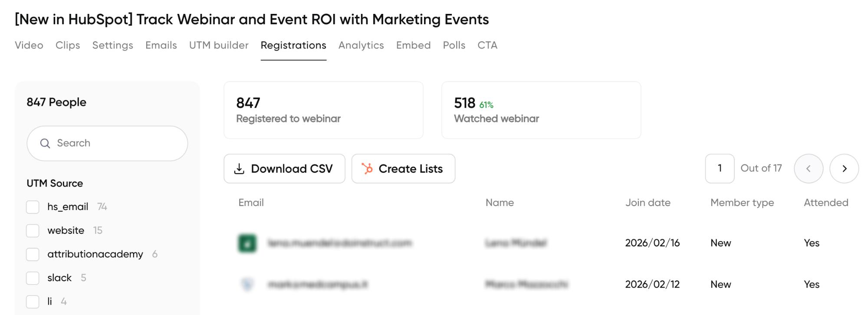Click the Name column header
The height and width of the screenshot is (315, 868).
pos(500,203)
